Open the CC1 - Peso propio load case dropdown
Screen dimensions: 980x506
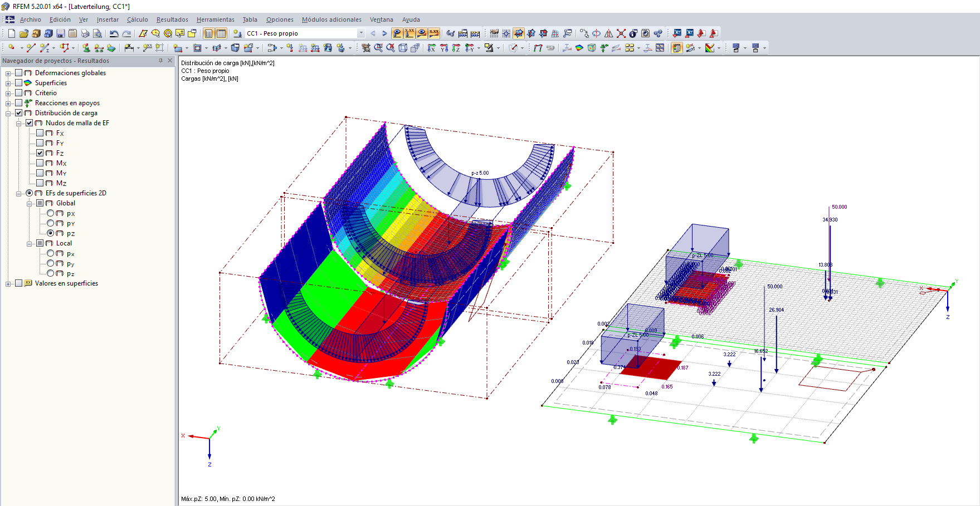[x=361, y=33]
